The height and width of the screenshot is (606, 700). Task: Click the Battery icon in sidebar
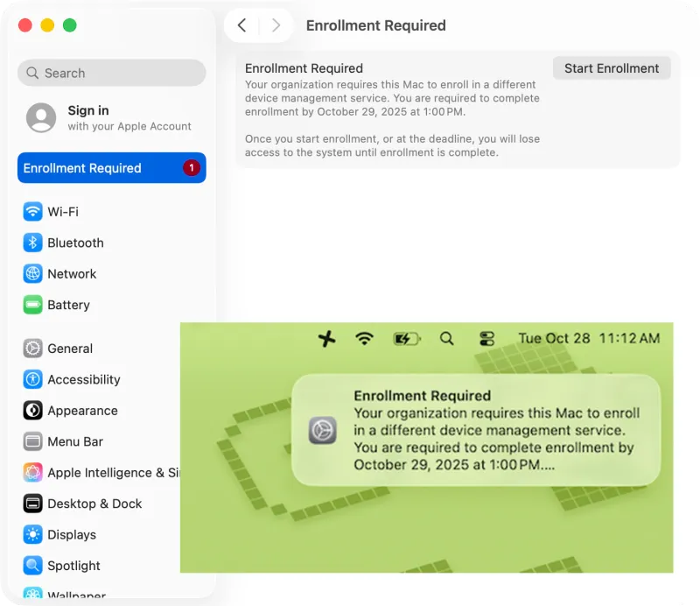[32, 305]
